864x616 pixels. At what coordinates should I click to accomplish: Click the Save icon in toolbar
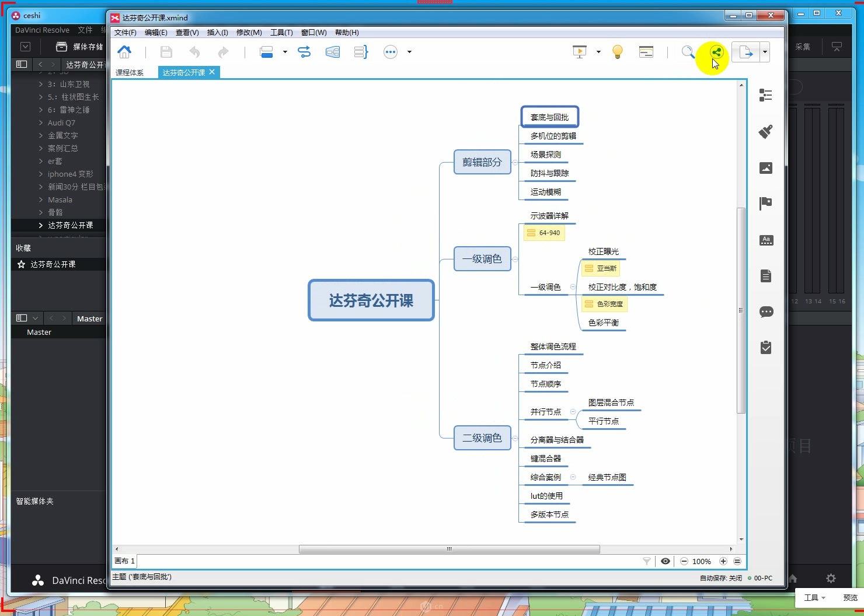click(x=166, y=52)
